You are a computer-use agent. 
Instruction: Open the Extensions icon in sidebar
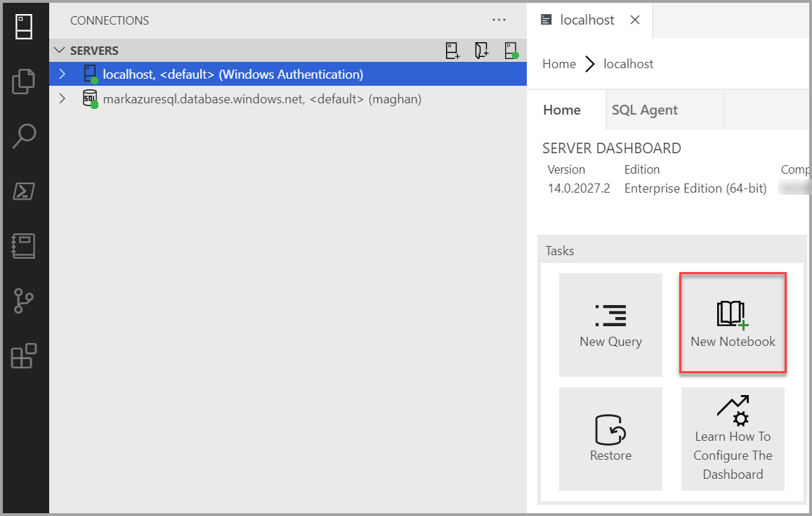point(24,356)
